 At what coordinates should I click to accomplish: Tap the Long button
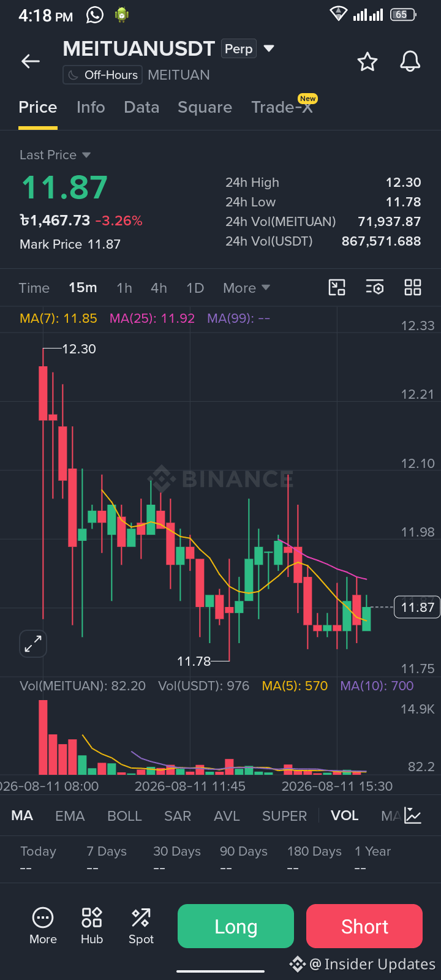(236, 926)
